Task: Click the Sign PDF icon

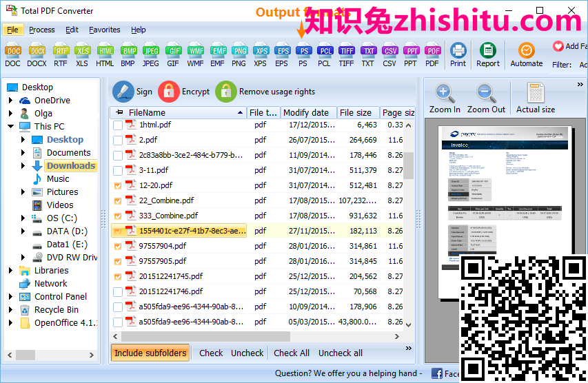Action: click(123, 92)
